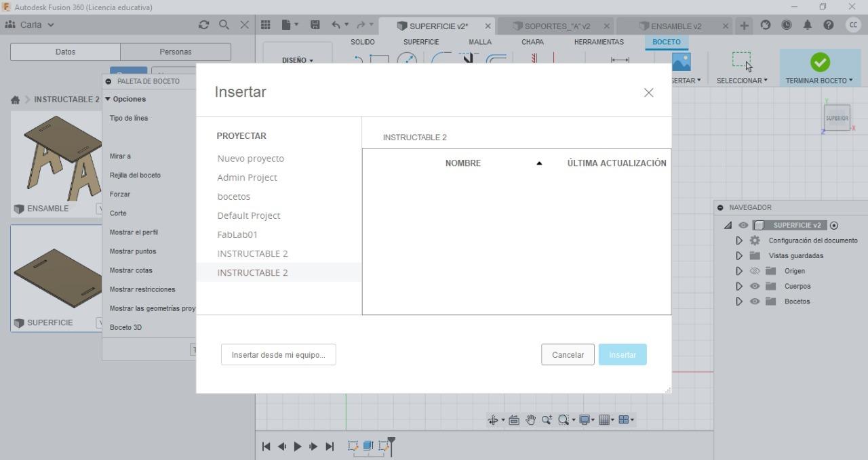Close the data panel with the X icon
The image size is (868, 460).
pos(245,25)
